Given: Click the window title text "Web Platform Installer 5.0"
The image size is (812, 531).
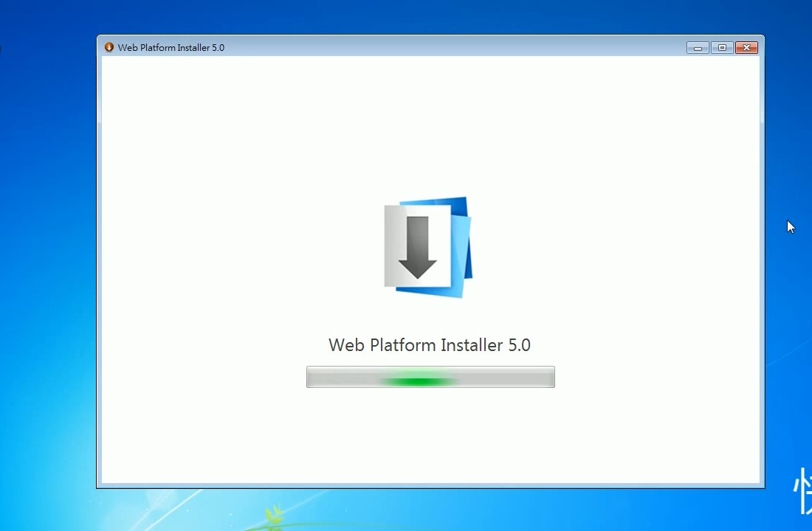Looking at the screenshot, I should (x=171, y=48).
